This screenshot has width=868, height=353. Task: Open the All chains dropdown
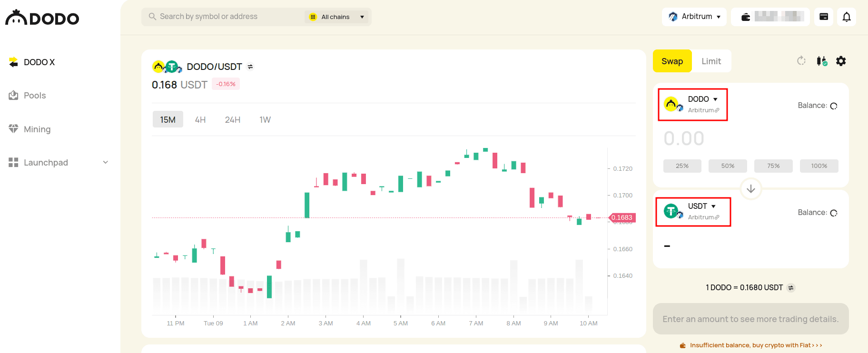pos(337,17)
